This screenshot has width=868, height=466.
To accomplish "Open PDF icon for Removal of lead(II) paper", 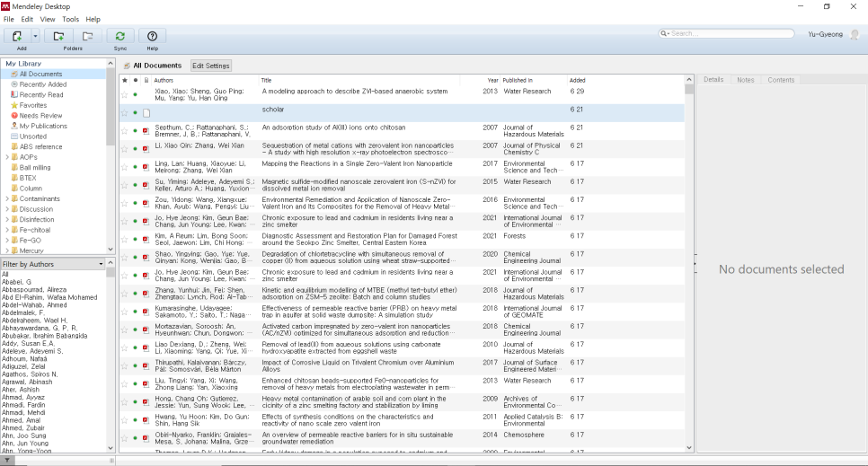I will [146, 347].
